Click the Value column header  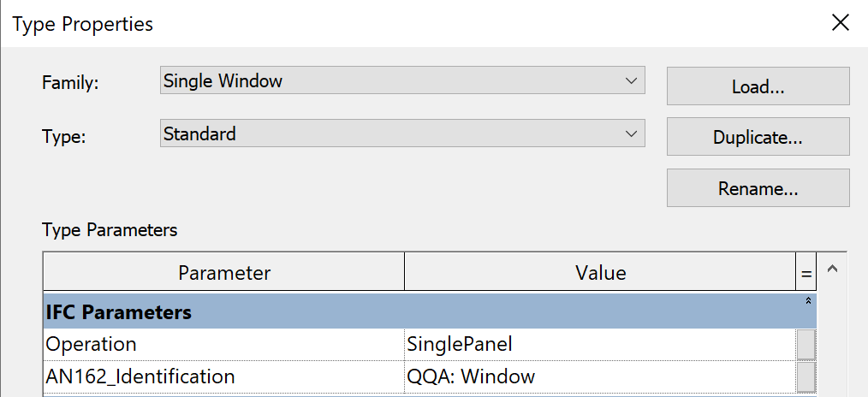coord(600,272)
